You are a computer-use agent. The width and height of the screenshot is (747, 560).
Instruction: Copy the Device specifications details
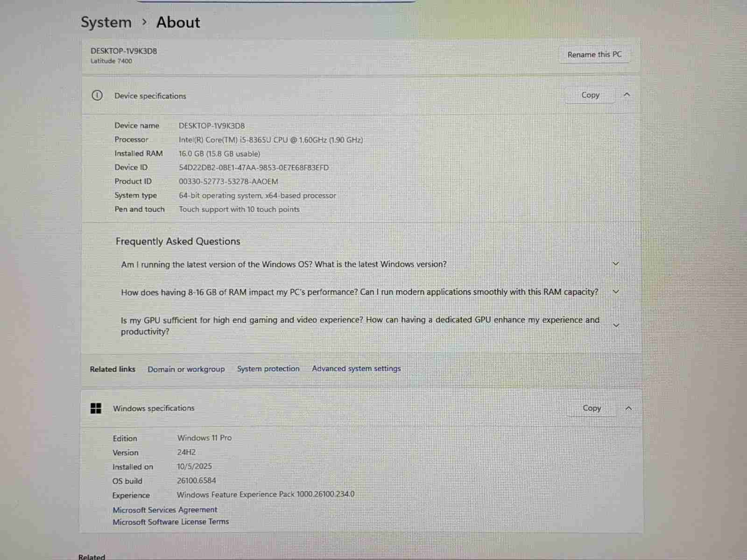coord(590,95)
